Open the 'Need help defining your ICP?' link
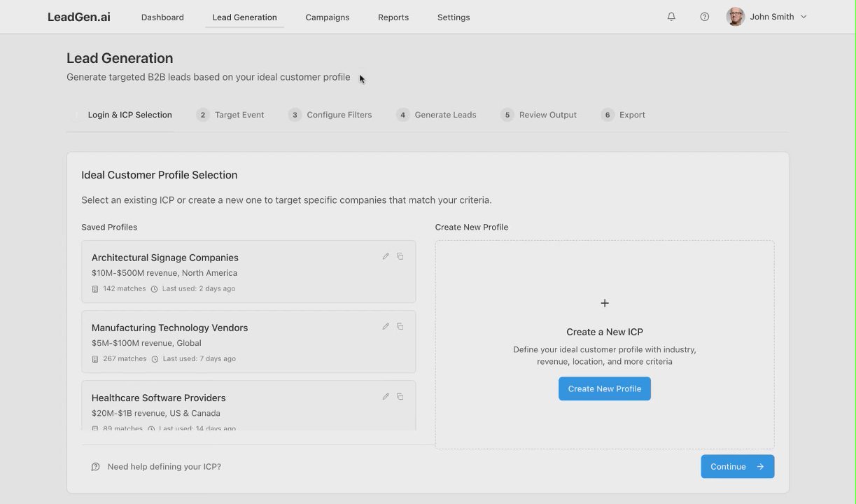 tap(164, 467)
